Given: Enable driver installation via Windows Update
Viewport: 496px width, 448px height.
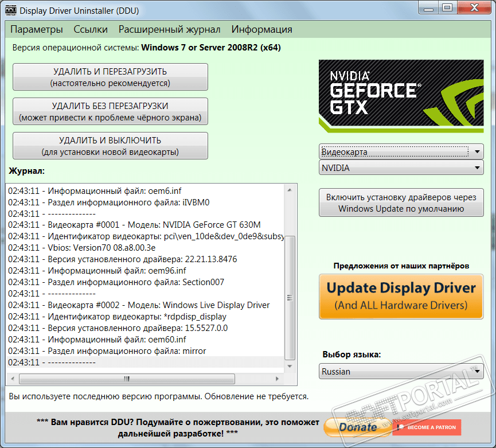Looking at the screenshot, I should click(x=401, y=203).
